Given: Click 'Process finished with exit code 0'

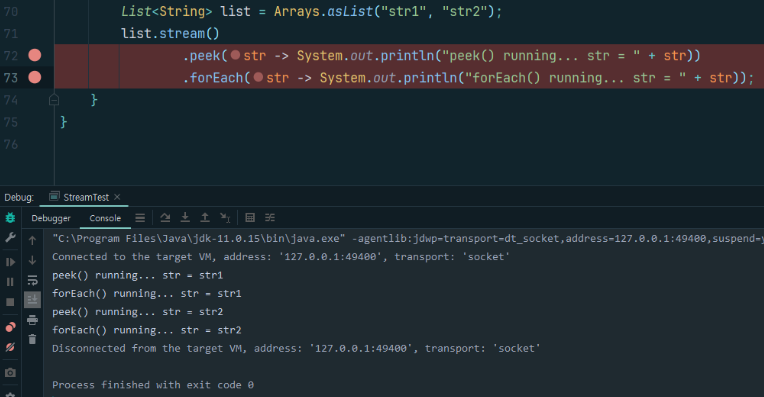Looking at the screenshot, I should click(x=153, y=385).
